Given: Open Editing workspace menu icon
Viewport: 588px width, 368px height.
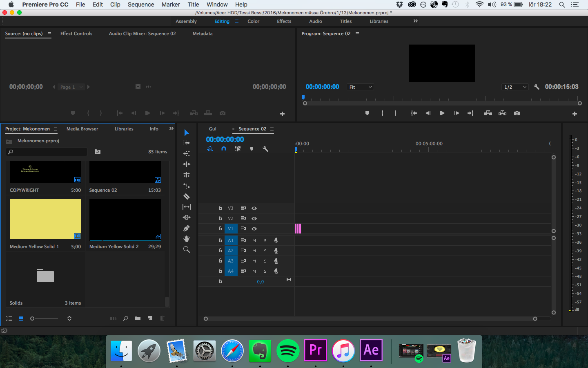Looking at the screenshot, I should tap(237, 21).
